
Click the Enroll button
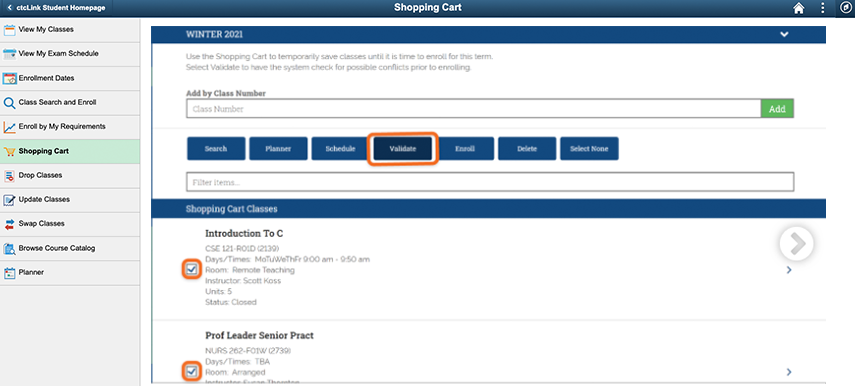coord(465,148)
